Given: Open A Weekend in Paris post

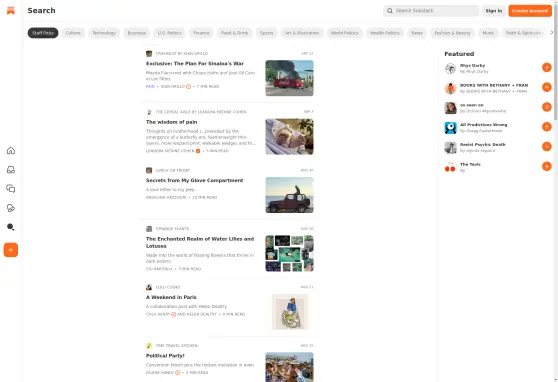Looking at the screenshot, I should tap(171, 297).
